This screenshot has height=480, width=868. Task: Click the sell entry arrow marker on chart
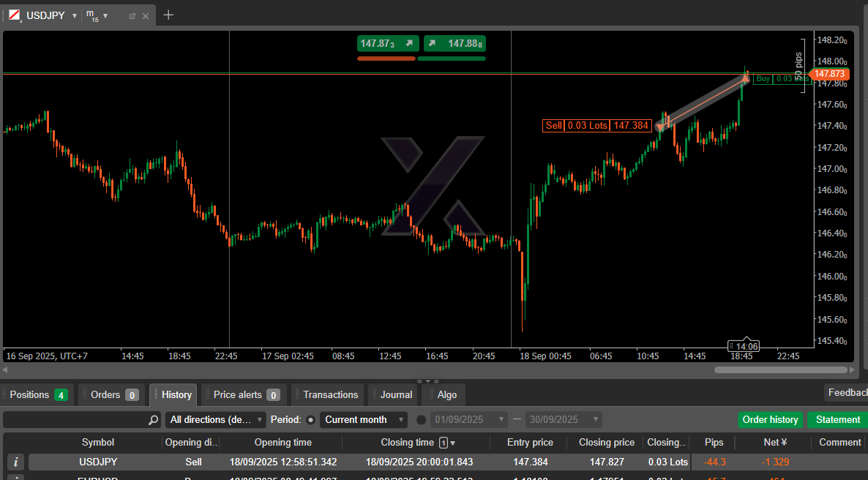[x=660, y=127]
